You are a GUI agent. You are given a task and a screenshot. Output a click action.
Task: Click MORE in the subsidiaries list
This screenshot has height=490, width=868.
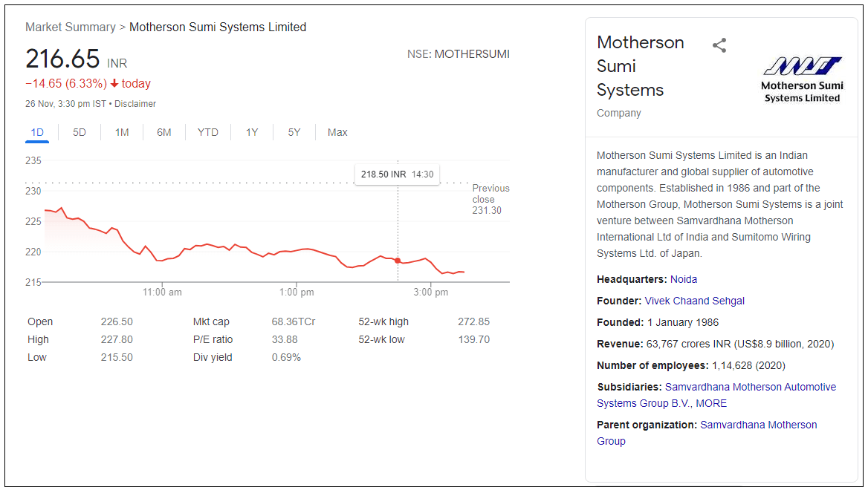(711, 403)
